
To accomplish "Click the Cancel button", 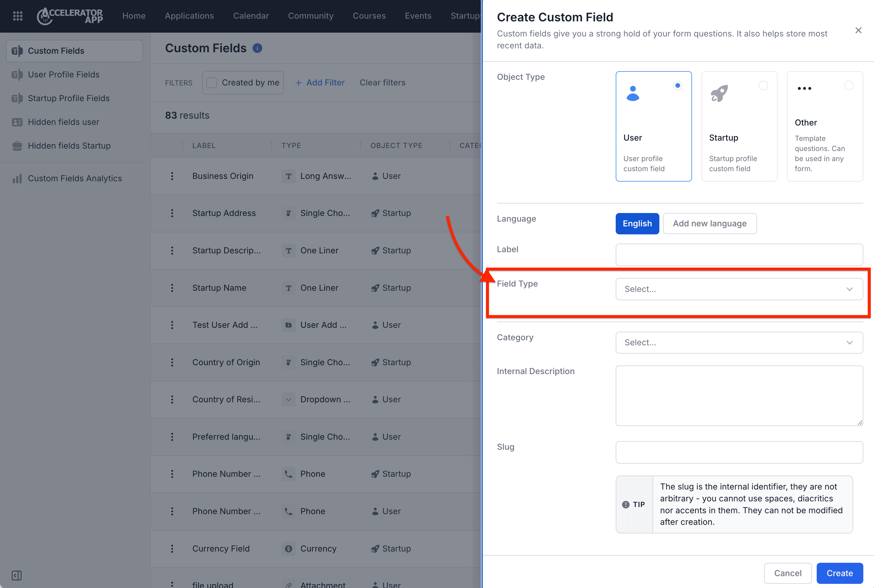I will pyautogui.click(x=787, y=573).
